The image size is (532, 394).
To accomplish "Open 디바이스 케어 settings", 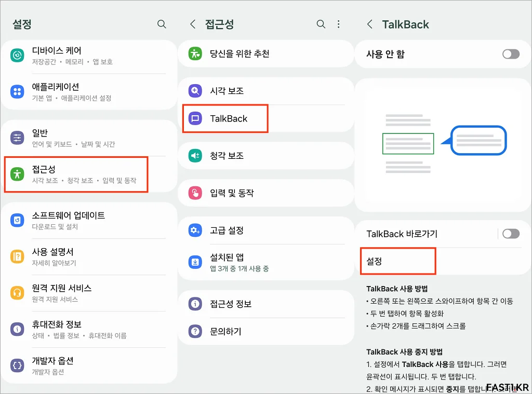I will click(x=89, y=56).
